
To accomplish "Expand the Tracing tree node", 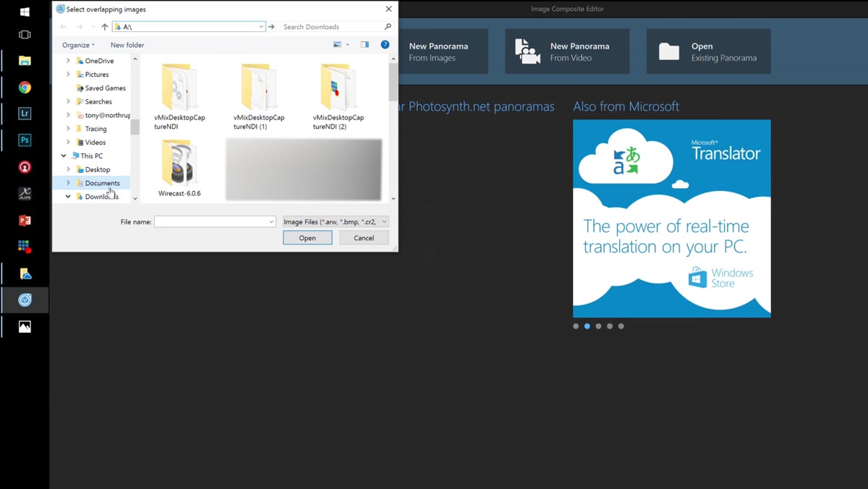I will click(69, 128).
